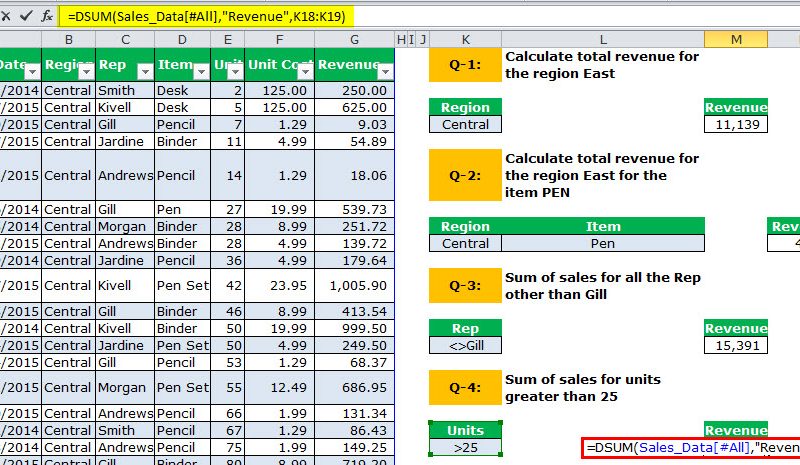Screen dimensions: 800x465
Task: Select revenue cell 9.03
Action: click(x=355, y=125)
